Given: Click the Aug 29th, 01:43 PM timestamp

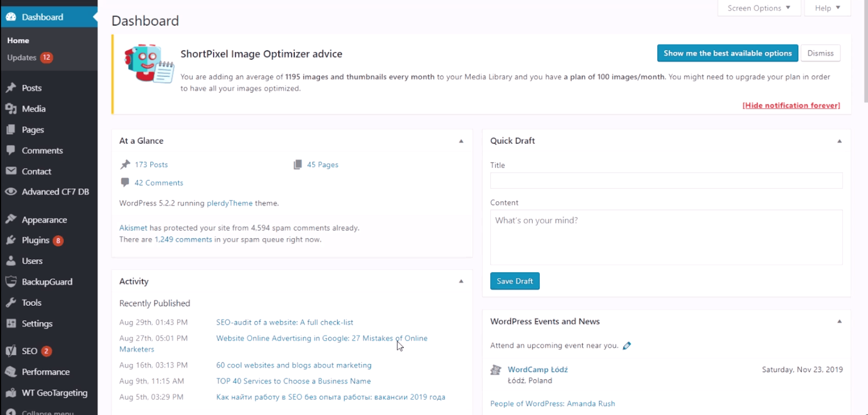Looking at the screenshot, I should tap(154, 322).
